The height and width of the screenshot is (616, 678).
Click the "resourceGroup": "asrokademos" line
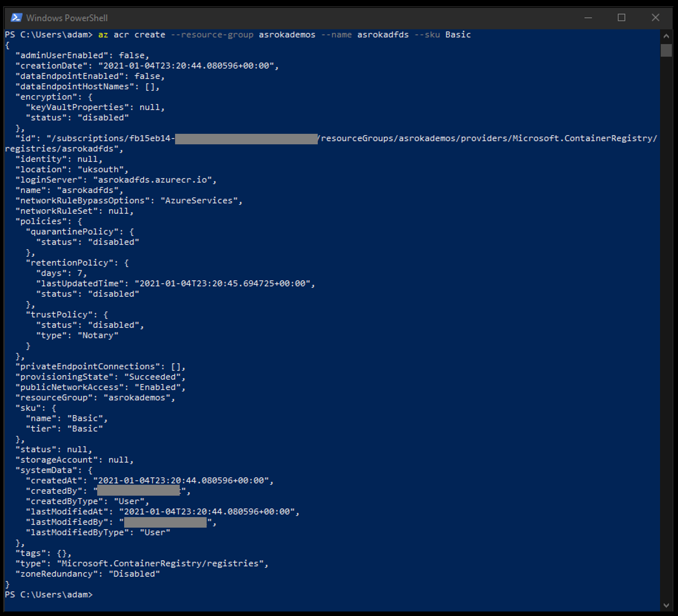(96, 398)
